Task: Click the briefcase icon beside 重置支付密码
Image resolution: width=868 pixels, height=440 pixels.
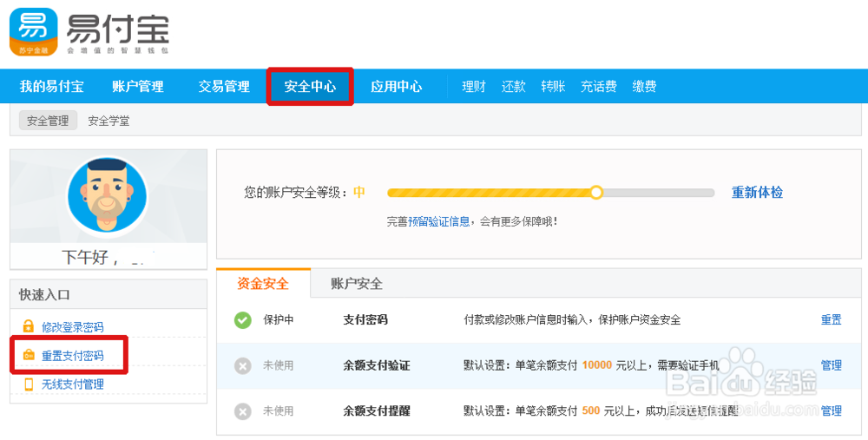Action: click(29, 355)
